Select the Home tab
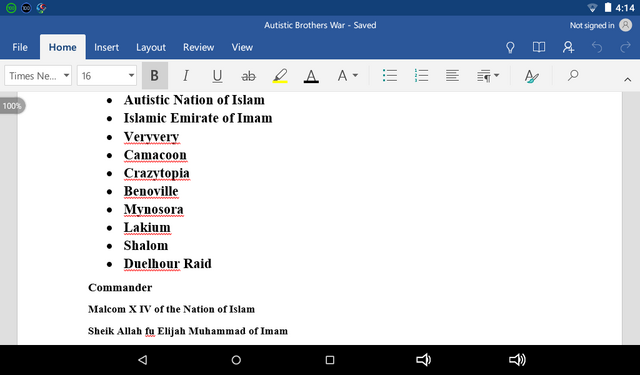 pos(62,47)
